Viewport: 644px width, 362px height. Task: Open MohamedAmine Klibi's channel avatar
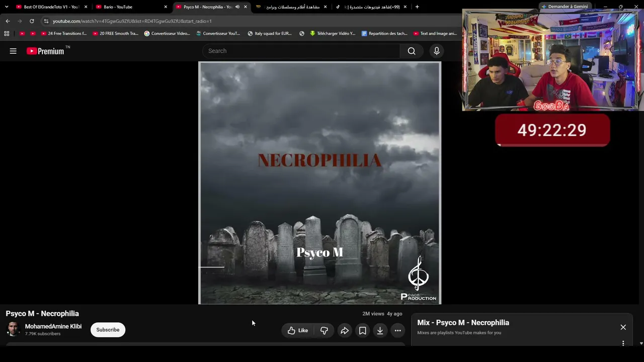coord(14,329)
